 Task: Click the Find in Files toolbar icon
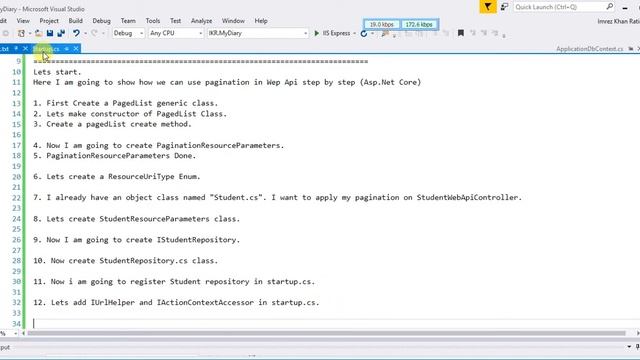coord(384,33)
